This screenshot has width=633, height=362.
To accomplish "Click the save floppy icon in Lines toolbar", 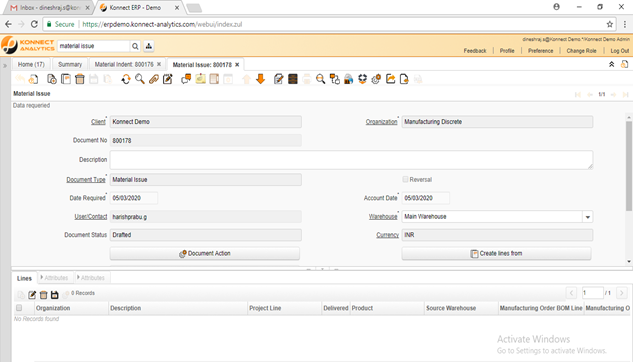I will click(x=54, y=295).
